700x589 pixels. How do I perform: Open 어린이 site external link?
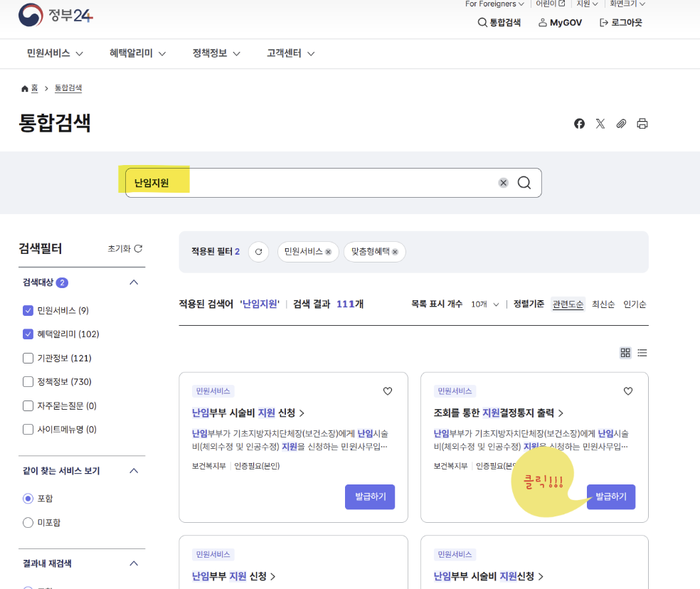(x=550, y=4)
